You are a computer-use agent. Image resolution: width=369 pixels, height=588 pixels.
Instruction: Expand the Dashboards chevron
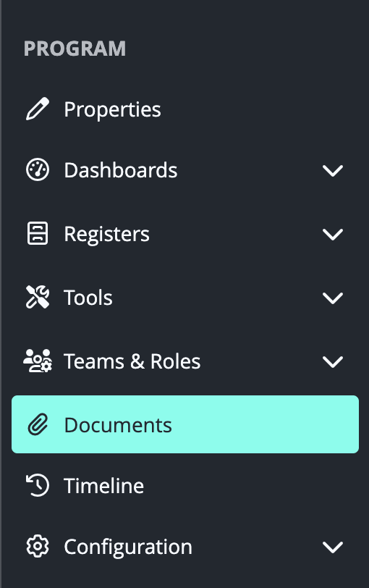[x=333, y=171]
